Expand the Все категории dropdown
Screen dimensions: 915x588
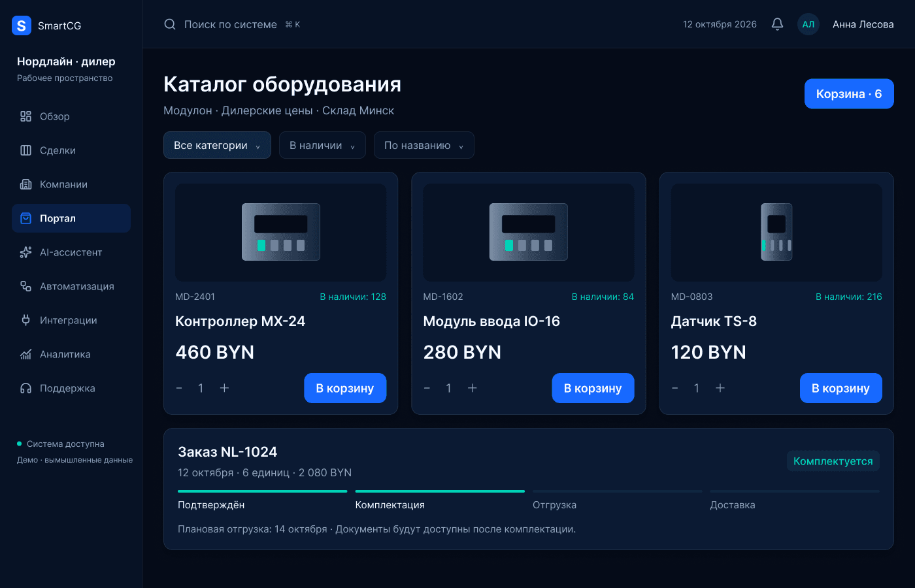tap(217, 145)
